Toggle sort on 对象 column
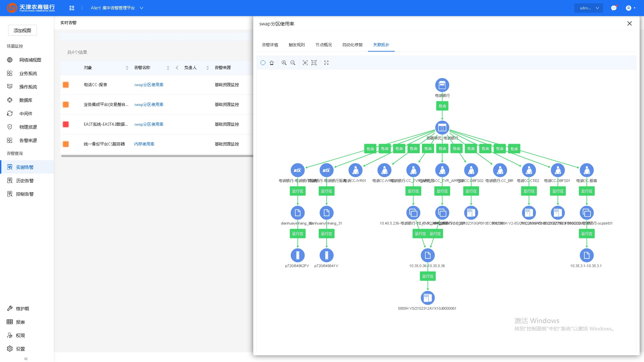Viewport: 644px width, 362px height. coord(127,68)
